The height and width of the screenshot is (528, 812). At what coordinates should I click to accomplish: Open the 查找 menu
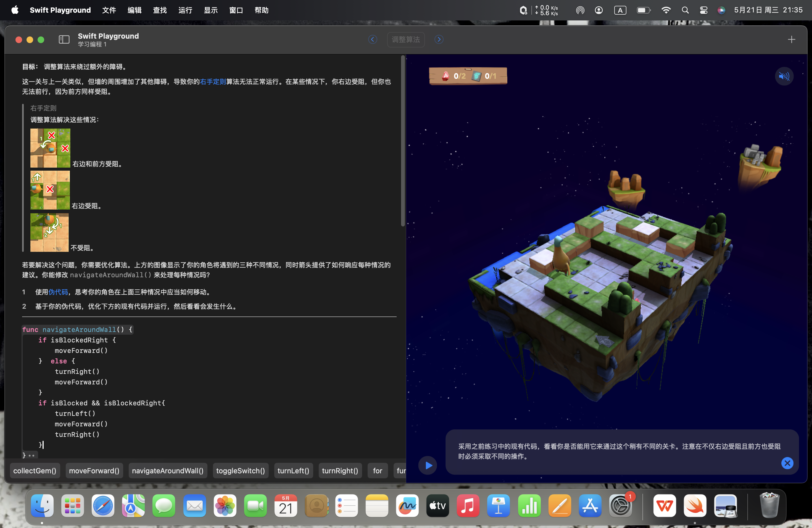[160, 10]
